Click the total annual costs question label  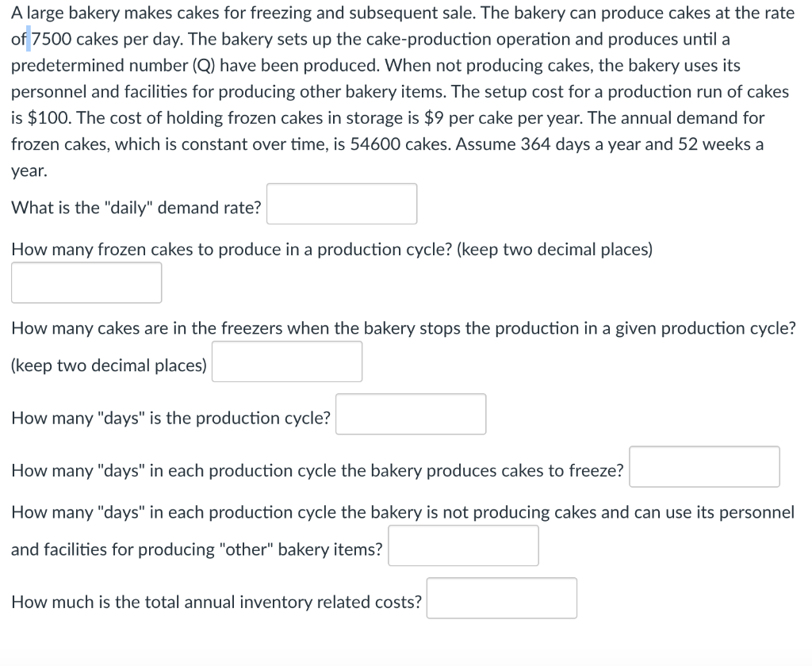pos(214,602)
